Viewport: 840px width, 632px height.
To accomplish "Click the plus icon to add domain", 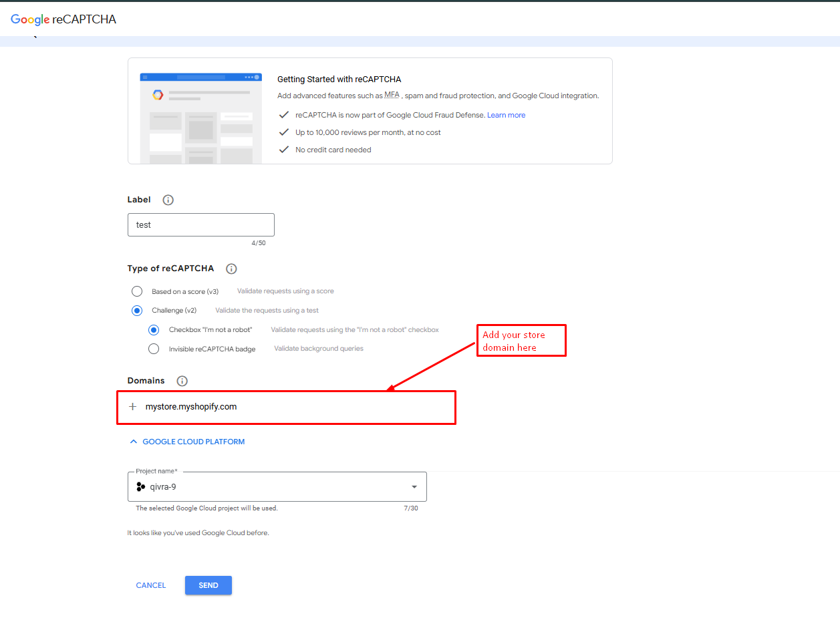I will point(132,406).
